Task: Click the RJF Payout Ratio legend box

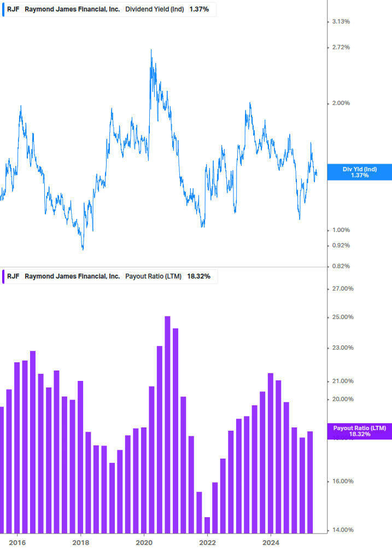Action: click(x=110, y=276)
